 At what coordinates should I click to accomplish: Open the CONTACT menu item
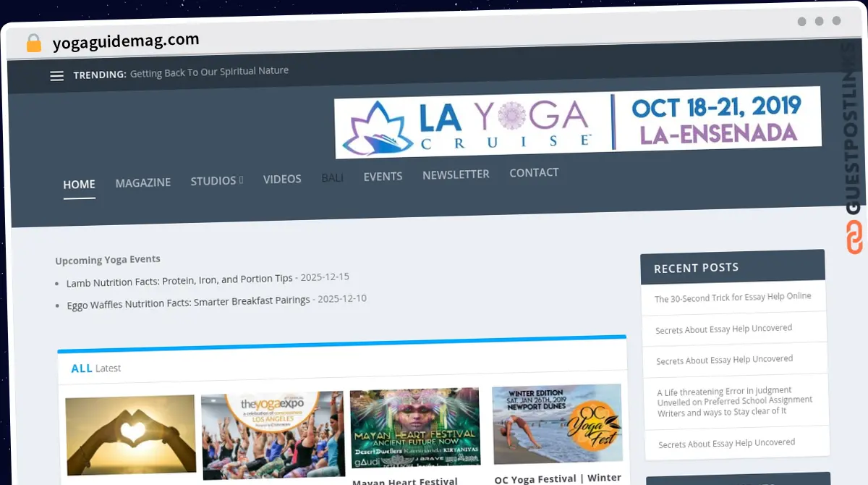pyautogui.click(x=534, y=172)
